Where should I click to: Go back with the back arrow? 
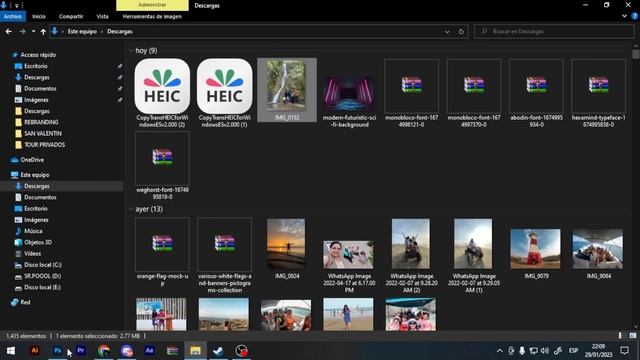click(9, 31)
